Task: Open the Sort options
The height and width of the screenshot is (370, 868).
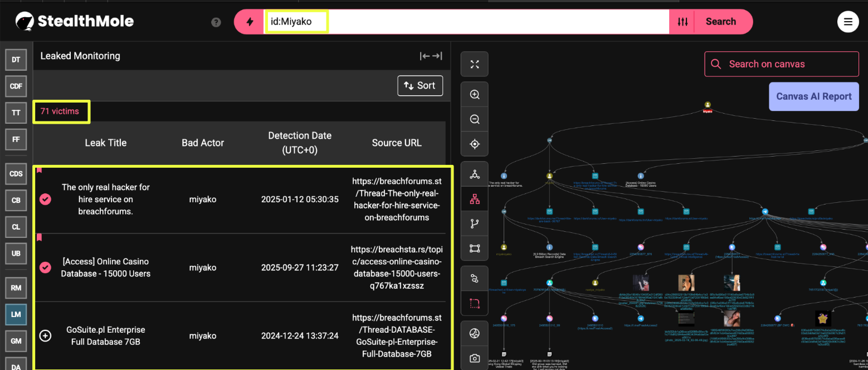Action: tap(420, 85)
